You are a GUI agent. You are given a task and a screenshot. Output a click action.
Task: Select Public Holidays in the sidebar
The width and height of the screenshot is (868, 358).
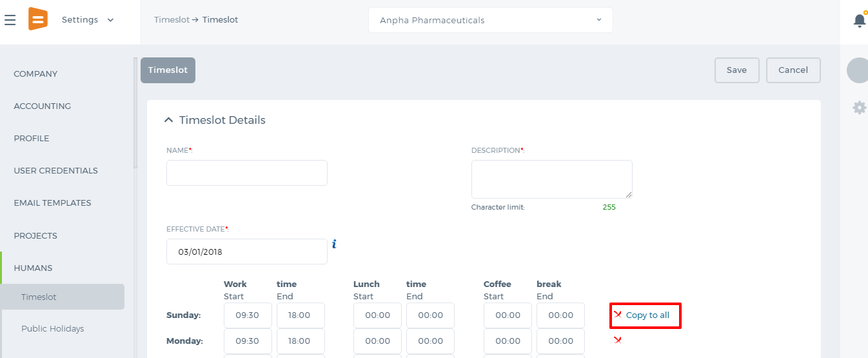coord(53,328)
